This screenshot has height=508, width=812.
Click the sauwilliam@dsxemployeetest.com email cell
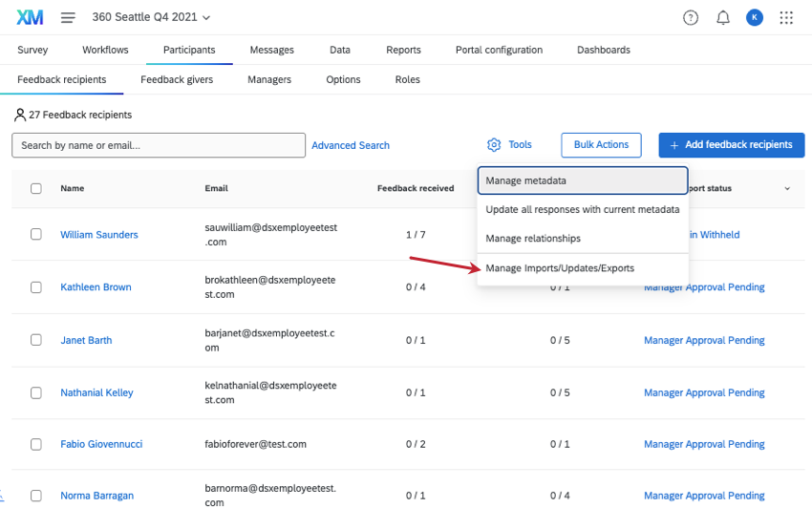[271, 235]
